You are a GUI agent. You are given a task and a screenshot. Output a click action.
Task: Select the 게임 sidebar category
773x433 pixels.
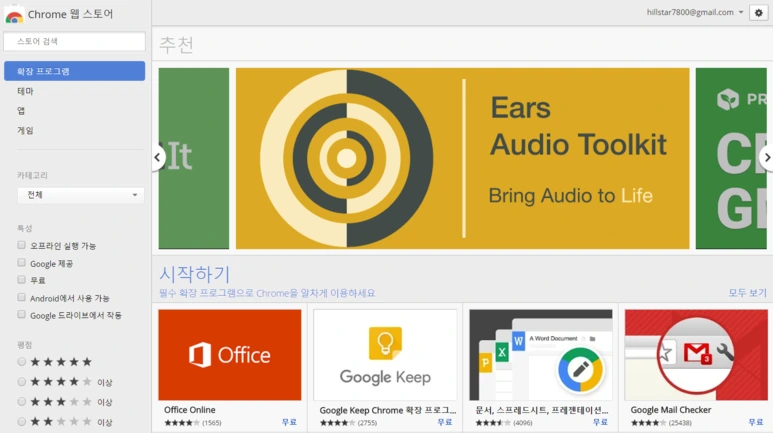coord(25,131)
